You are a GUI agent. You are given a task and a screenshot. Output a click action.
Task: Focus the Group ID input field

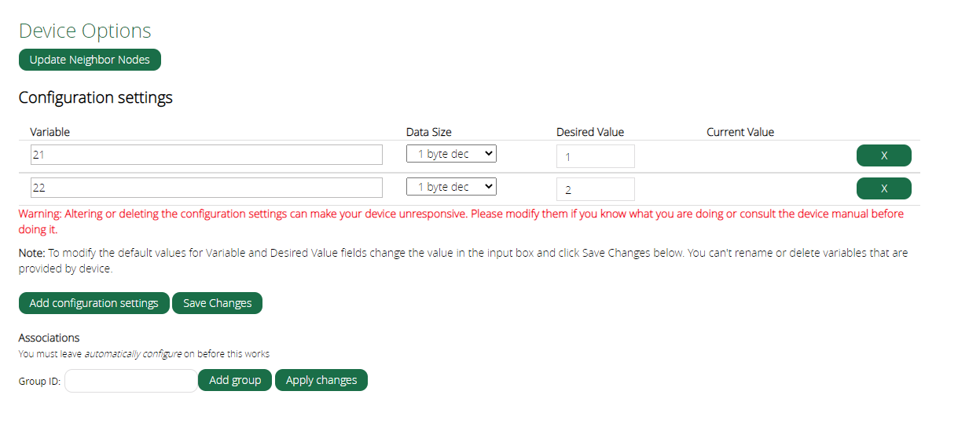point(131,381)
